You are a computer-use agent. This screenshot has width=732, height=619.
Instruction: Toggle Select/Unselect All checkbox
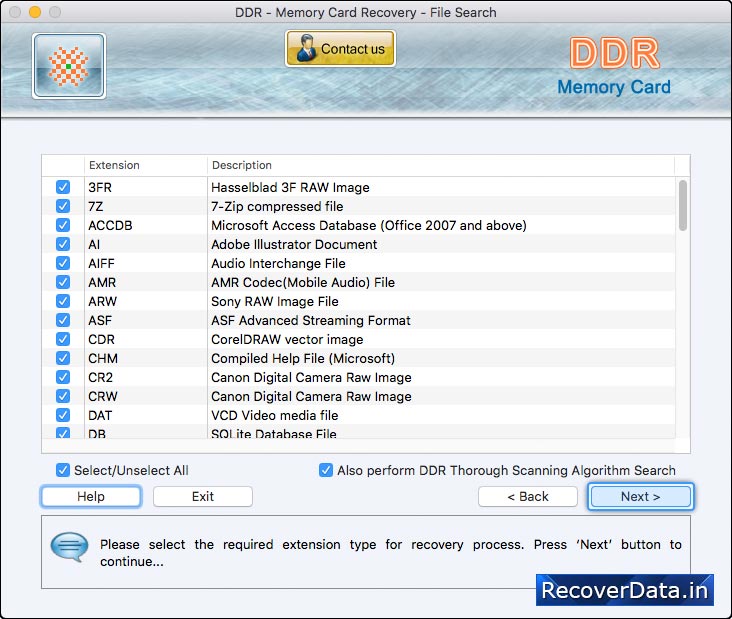[x=63, y=470]
